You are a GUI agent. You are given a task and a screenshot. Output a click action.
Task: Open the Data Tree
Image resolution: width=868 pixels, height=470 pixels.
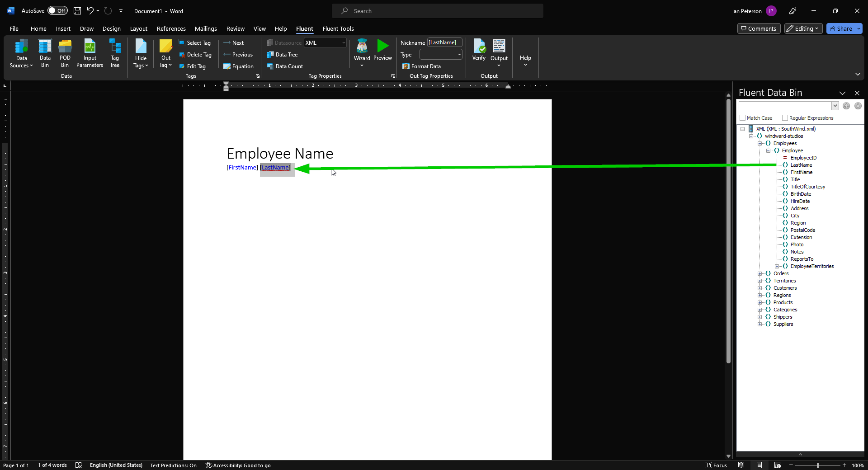click(x=282, y=55)
